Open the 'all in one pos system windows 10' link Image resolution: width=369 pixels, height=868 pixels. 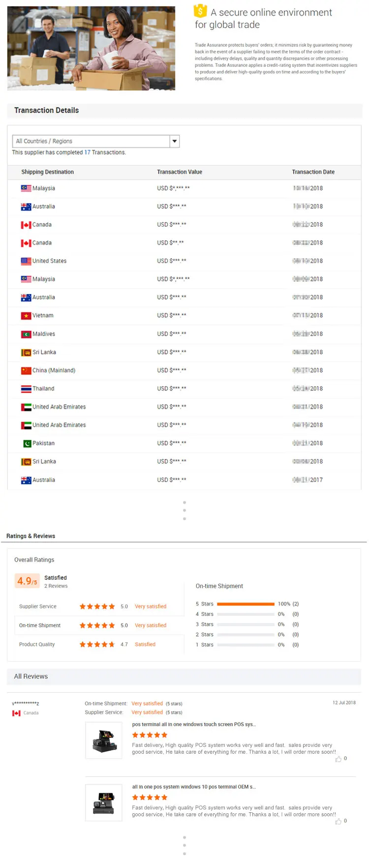pos(194,787)
